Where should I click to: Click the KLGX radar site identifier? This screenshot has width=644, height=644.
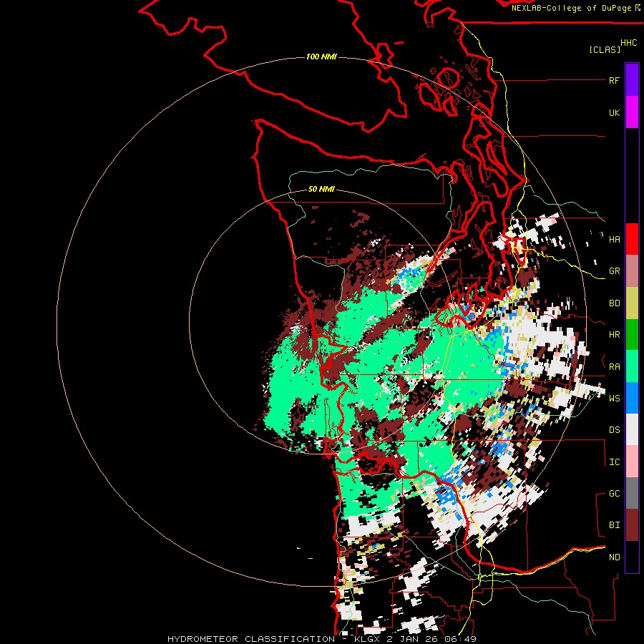click(366, 639)
